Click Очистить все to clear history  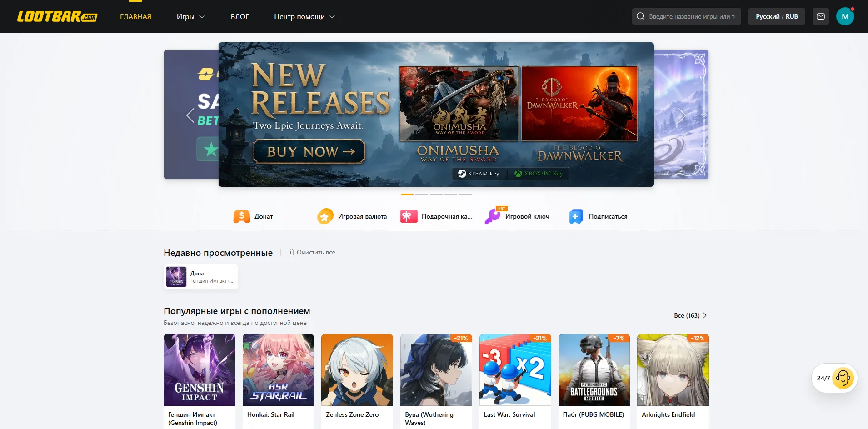pos(316,252)
